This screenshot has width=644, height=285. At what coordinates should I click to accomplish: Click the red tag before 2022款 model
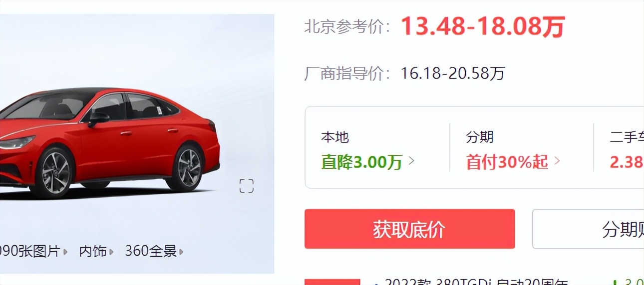click(332, 282)
